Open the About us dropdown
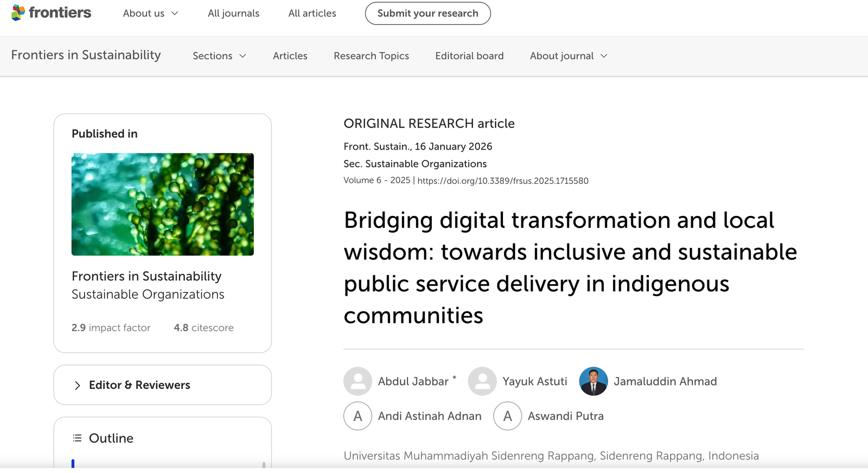 tap(150, 14)
